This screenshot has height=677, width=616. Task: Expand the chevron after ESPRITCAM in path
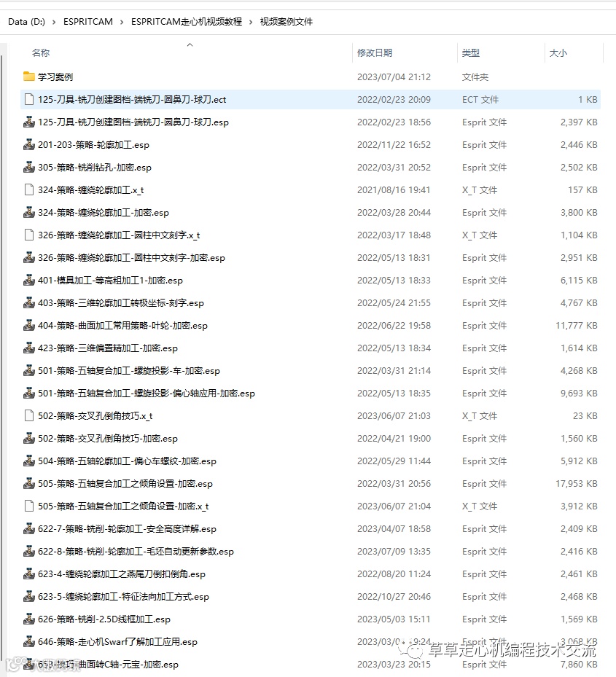pyautogui.click(x=122, y=22)
